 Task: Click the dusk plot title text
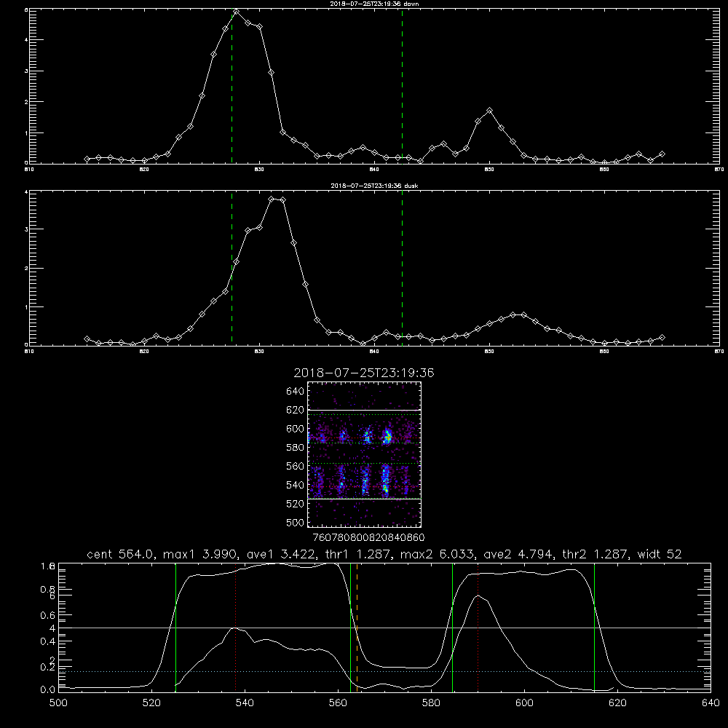click(374, 186)
